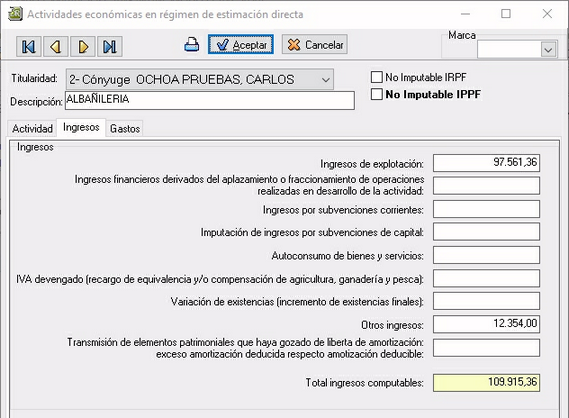
Task: Click the Descripción field containing ALBAÑILERIA
Action: pos(210,101)
